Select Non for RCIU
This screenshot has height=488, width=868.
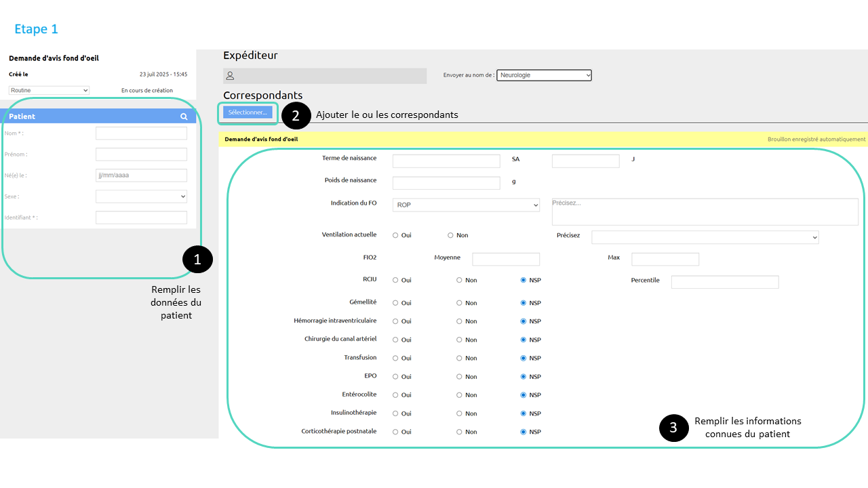[459, 280]
